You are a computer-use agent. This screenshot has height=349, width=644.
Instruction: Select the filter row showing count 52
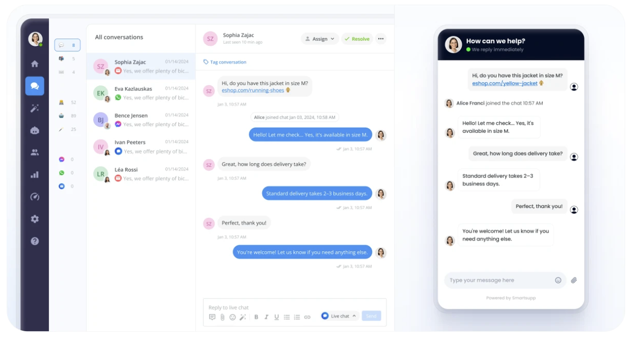coord(67,102)
